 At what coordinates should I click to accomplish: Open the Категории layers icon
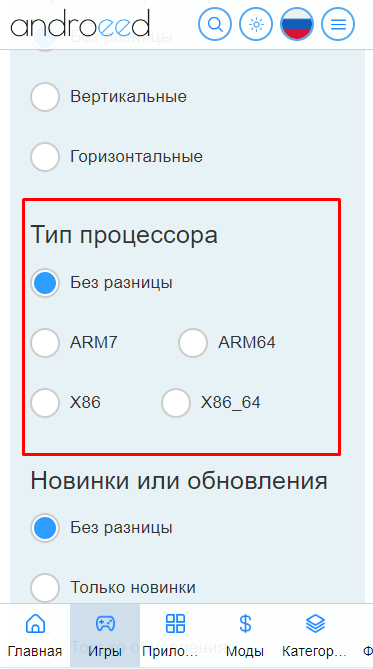click(316, 623)
